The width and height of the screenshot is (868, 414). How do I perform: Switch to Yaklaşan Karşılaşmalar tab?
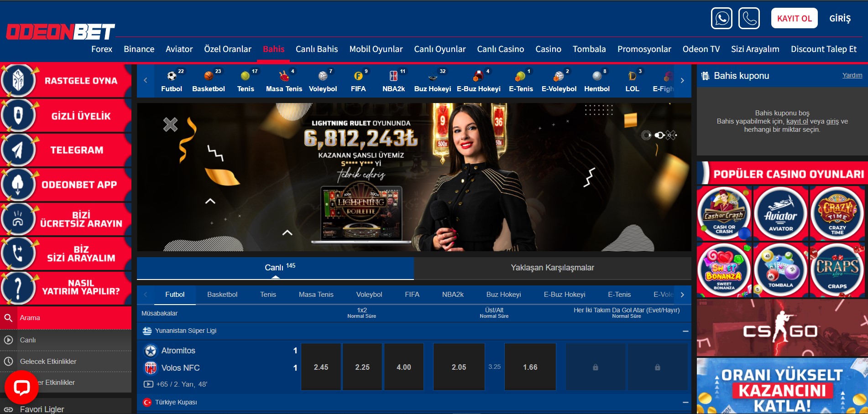(x=553, y=268)
